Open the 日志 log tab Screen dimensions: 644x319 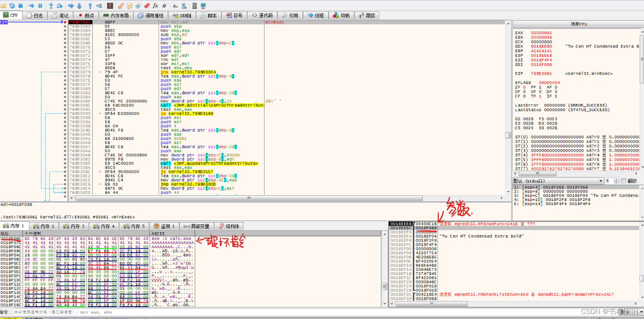tap(35, 16)
